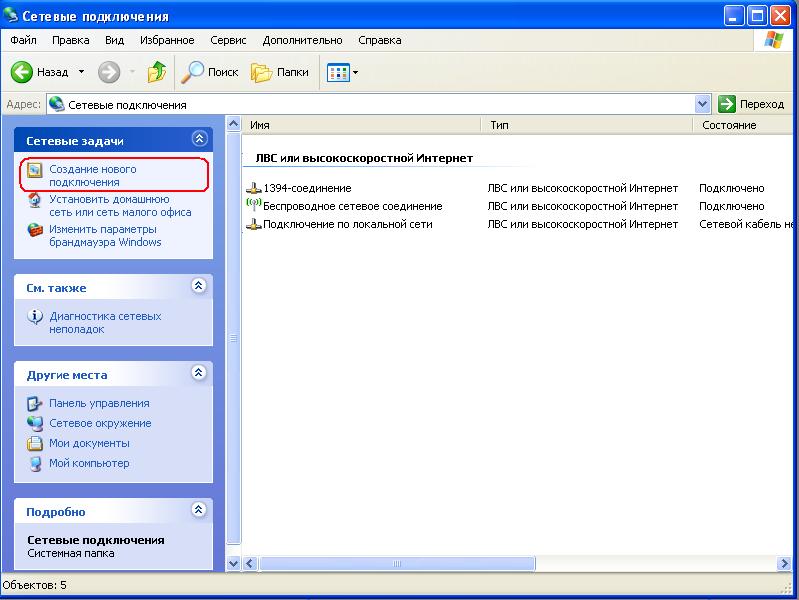Click the Панель управления icon
This screenshot has width=799, height=600.
pyautogui.click(x=35, y=404)
